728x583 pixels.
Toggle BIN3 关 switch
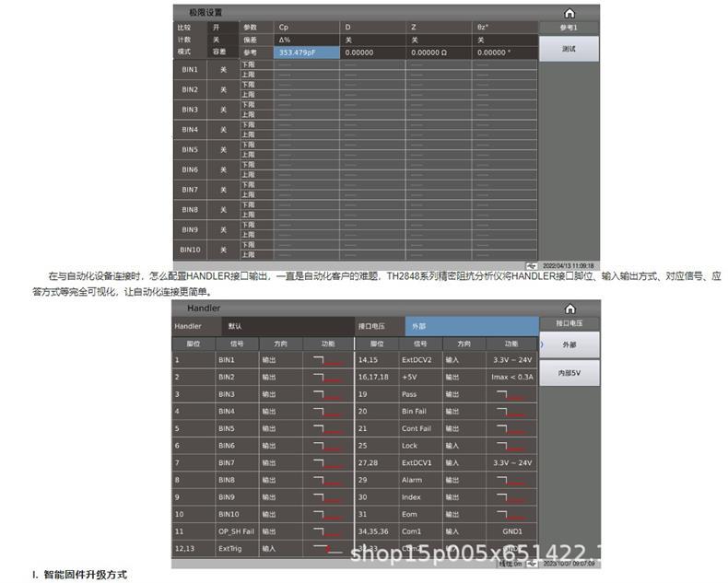[223, 110]
